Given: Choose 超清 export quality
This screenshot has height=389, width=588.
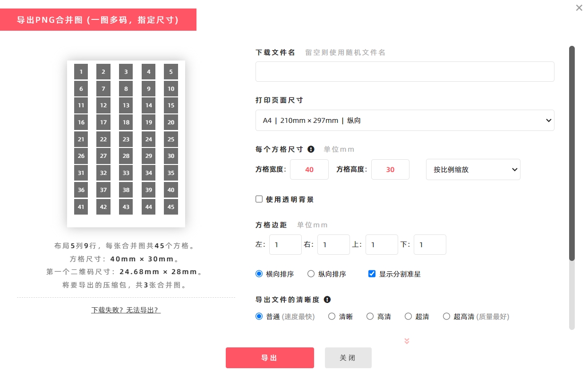Looking at the screenshot, I should click(408, 317).
